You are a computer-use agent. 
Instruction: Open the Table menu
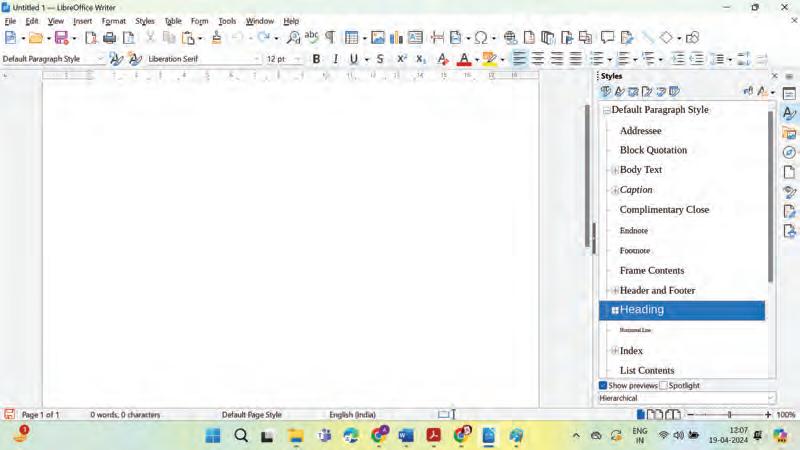[173, 21]
